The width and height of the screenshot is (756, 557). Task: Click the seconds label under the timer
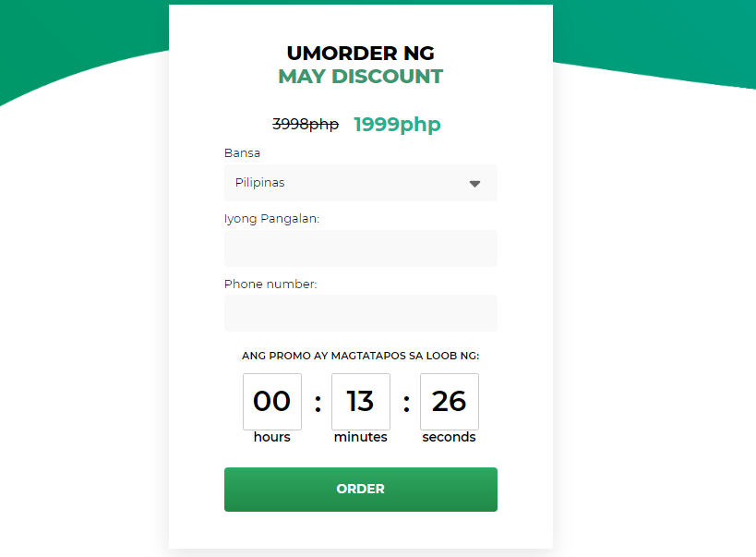point(449,437)
